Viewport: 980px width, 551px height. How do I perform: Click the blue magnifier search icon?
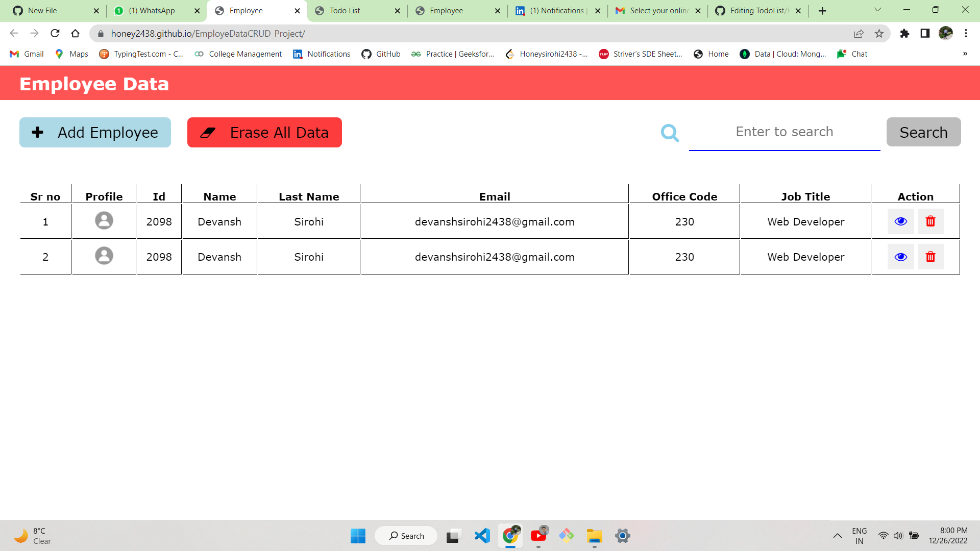[670, 133]
